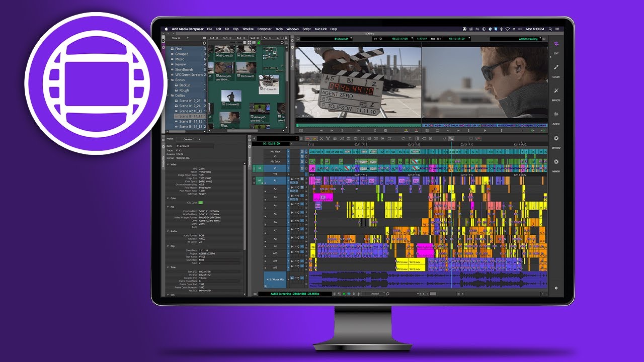The image size is (644, 362).
Task: Click the A1 track speaker icon
Action: click(265, 183)
